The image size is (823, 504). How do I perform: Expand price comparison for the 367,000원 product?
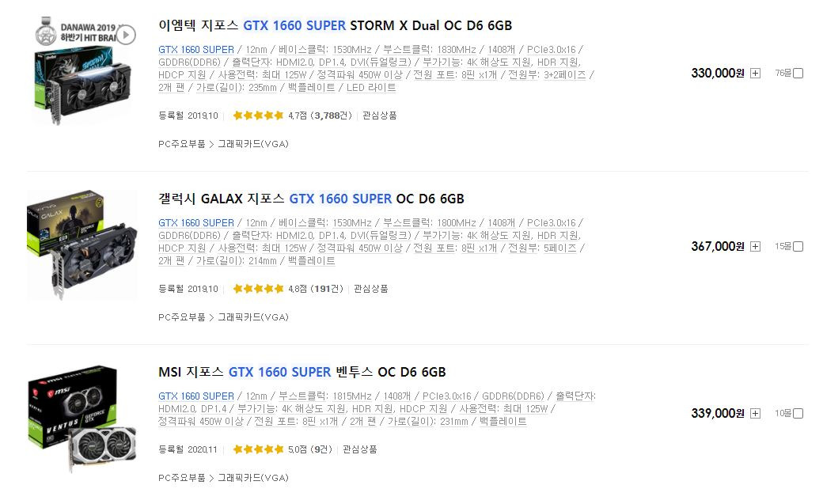click(x=756, y=247)
